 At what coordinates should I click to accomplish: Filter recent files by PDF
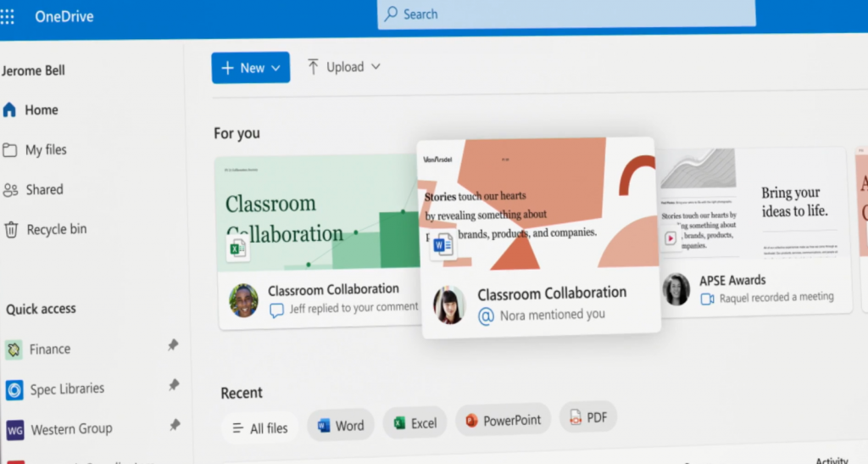(588, 417)
